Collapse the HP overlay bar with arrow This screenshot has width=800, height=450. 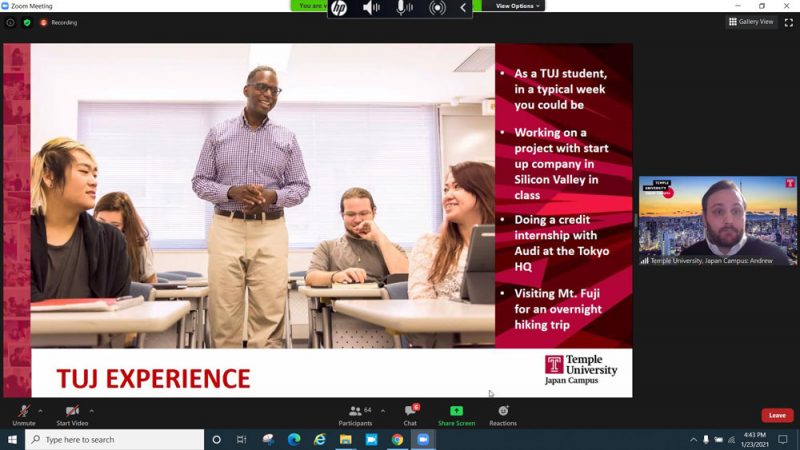pyautogui.click(x=463, y=8)
